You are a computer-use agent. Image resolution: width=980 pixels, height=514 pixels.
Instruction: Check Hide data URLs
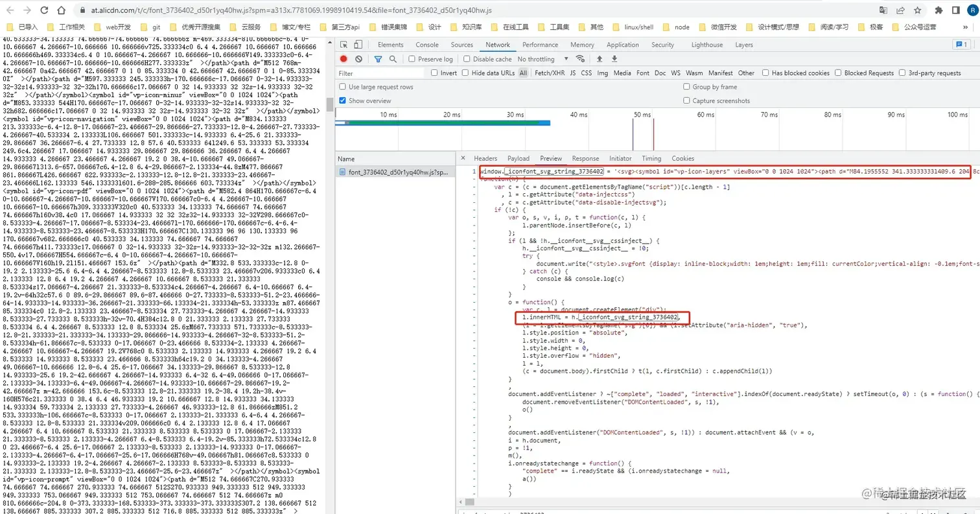click(466, 73)
